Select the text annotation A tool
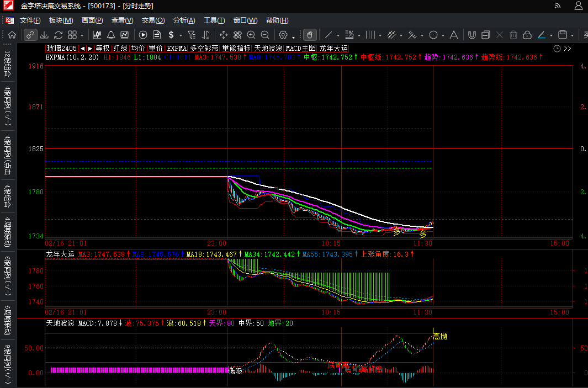Screen dimensions: 588x388 [x=454, y=35]
